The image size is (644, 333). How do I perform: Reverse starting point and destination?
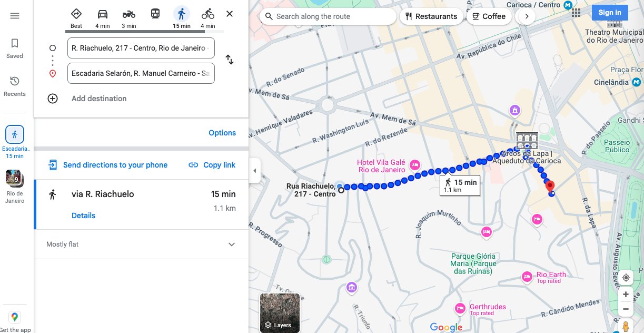[230, 60]
